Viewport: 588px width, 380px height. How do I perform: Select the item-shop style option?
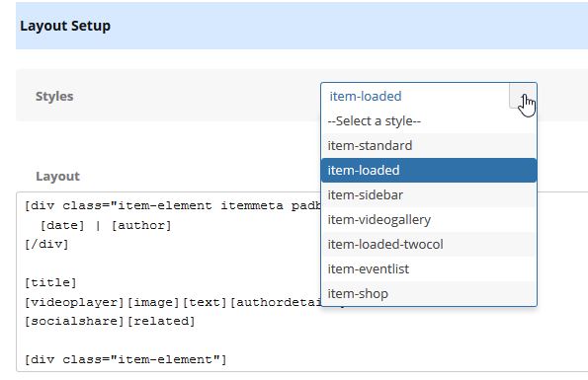coord(429,293)
